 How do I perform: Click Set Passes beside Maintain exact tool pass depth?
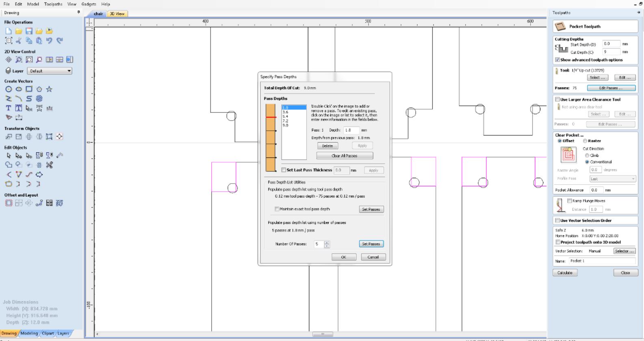pos(371,209)
